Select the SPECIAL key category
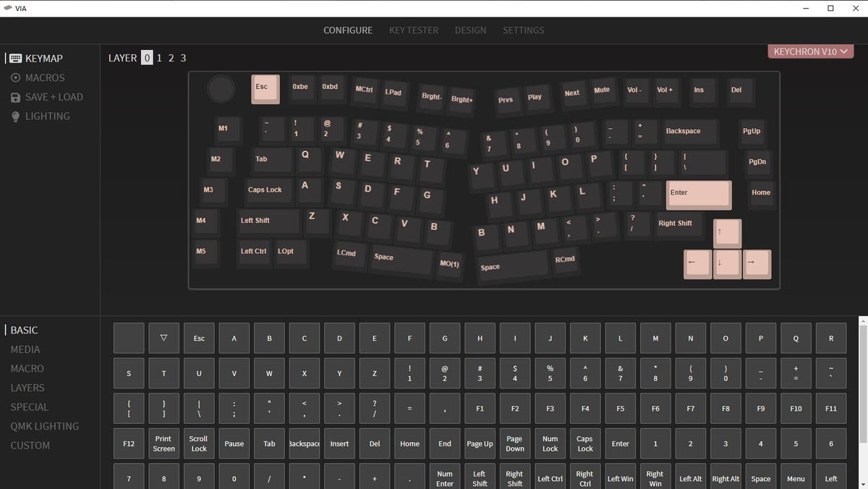The width and height of the screenshot is (868, 489). click(x=30, y=407)
